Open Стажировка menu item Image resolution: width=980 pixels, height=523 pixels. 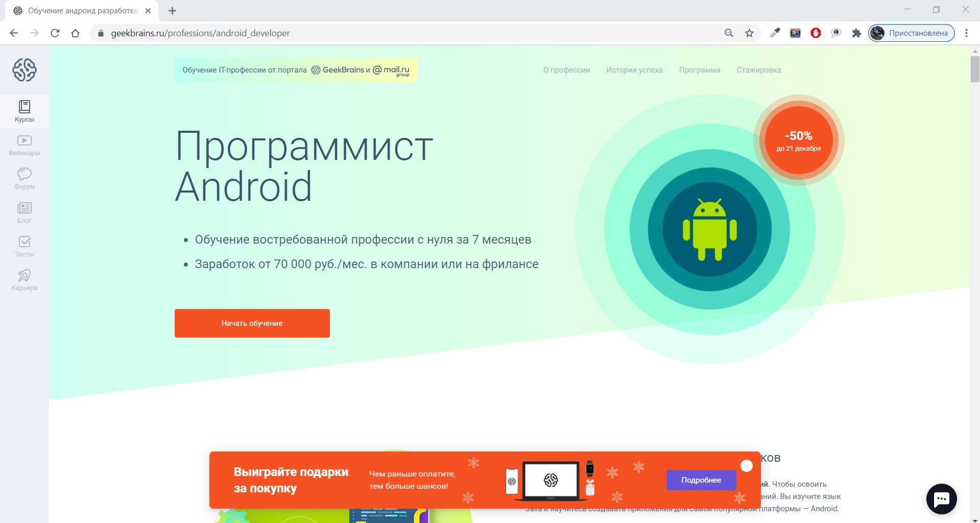coord(759,70)
